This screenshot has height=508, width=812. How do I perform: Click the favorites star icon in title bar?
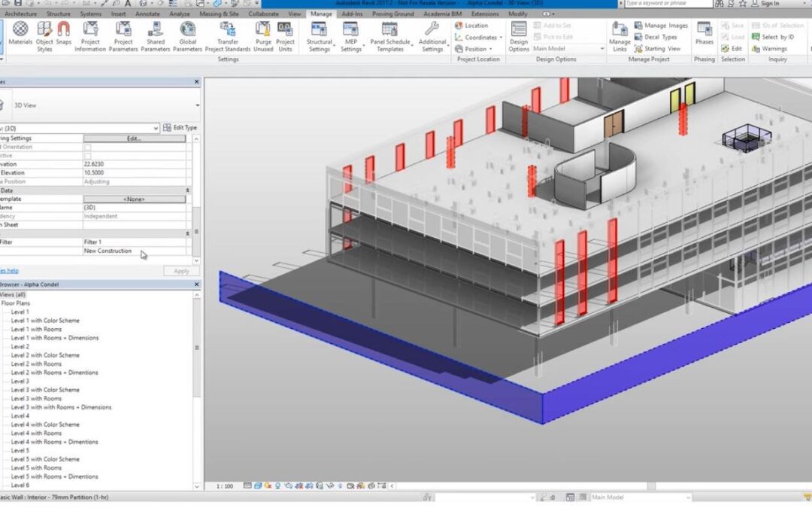pyautogui.click(x=743, y=3)
